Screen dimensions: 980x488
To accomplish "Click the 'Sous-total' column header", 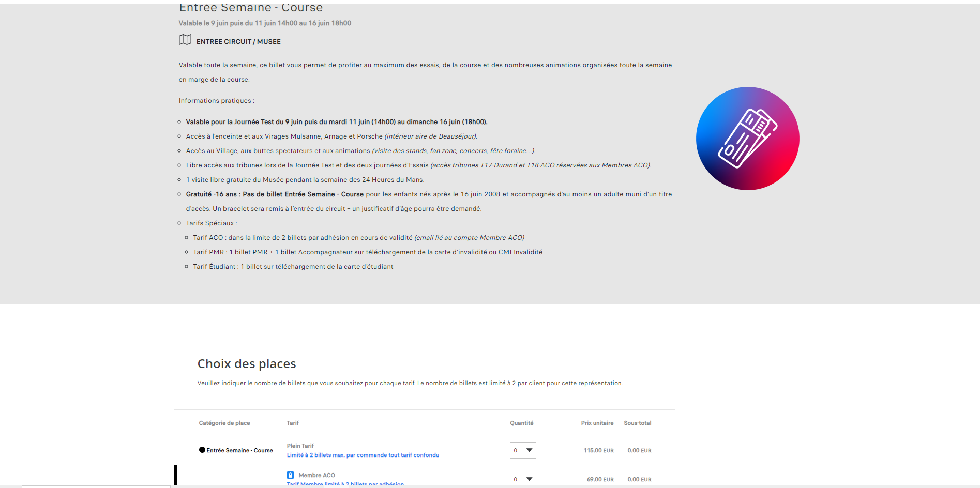I will tap(638, 423).
